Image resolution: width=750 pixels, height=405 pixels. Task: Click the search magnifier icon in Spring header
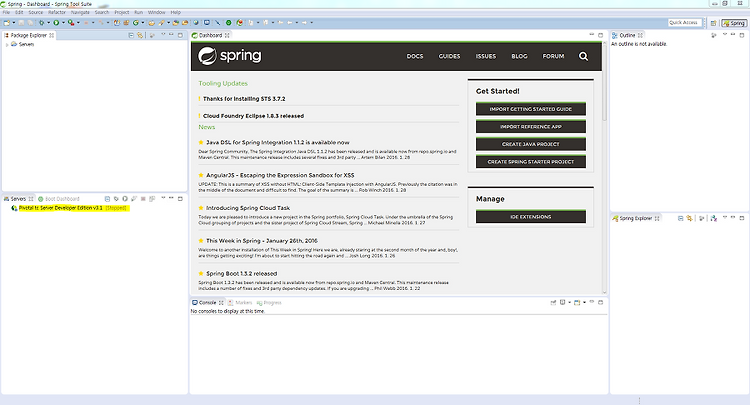[584, 56]
